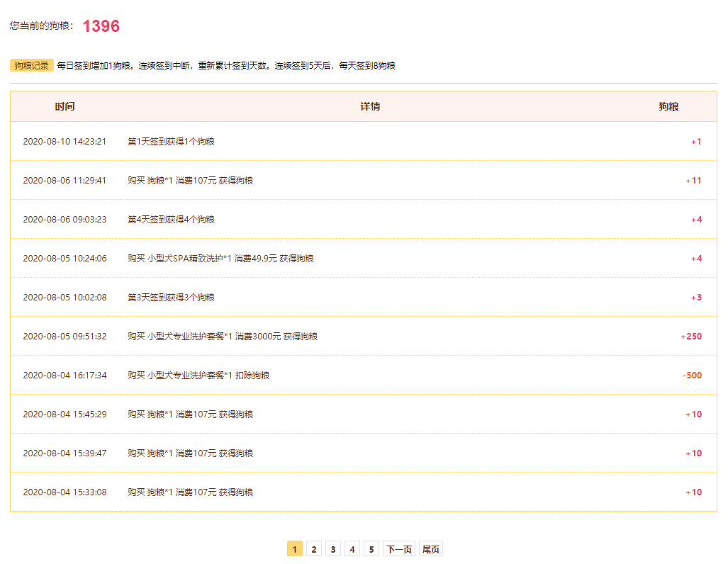Click 第3天签到获得3个狗粮 detail
The width and height of the screenshot is (728, 564).
click(171, 297)
